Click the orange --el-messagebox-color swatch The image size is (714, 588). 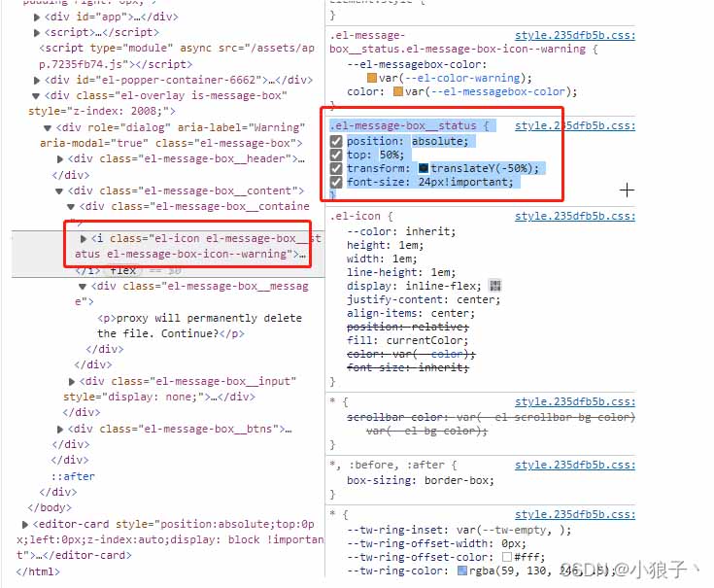tap(398, 92)
